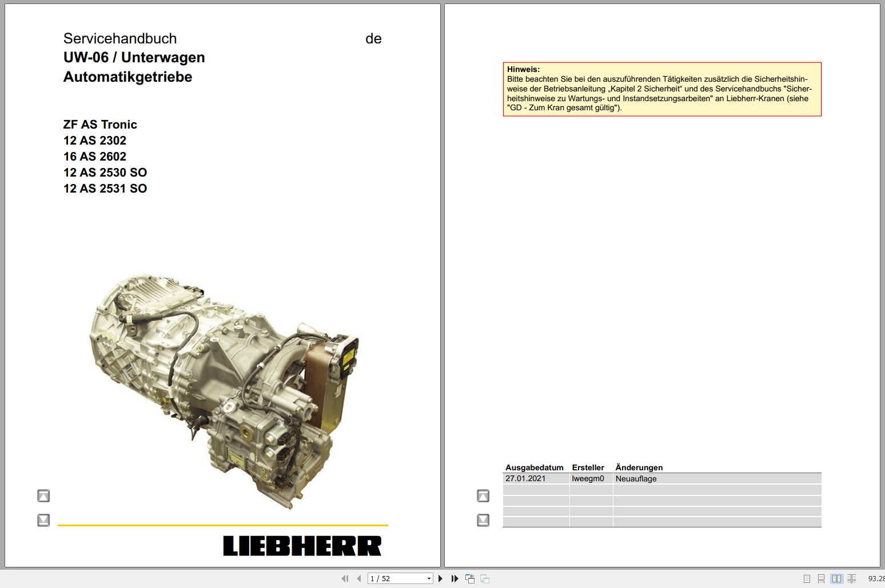The width and height of the screenshot is (885, 588).
Task: Click the greyed-out next view icon
Action: (485, 579)
